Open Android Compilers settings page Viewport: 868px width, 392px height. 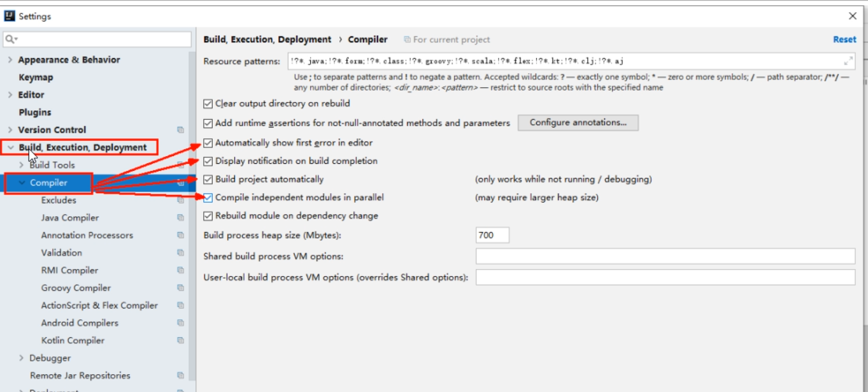80,323
